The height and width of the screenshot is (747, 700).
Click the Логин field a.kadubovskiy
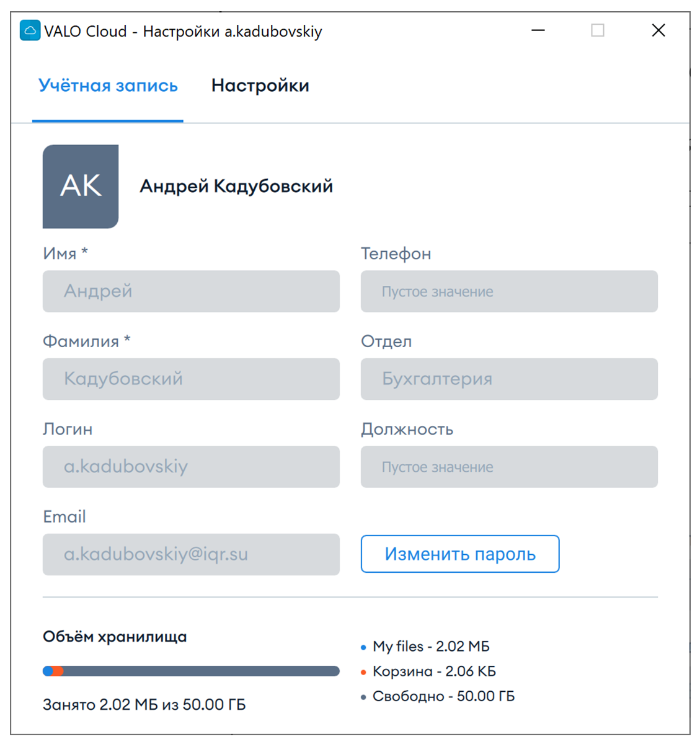(191, 466)
